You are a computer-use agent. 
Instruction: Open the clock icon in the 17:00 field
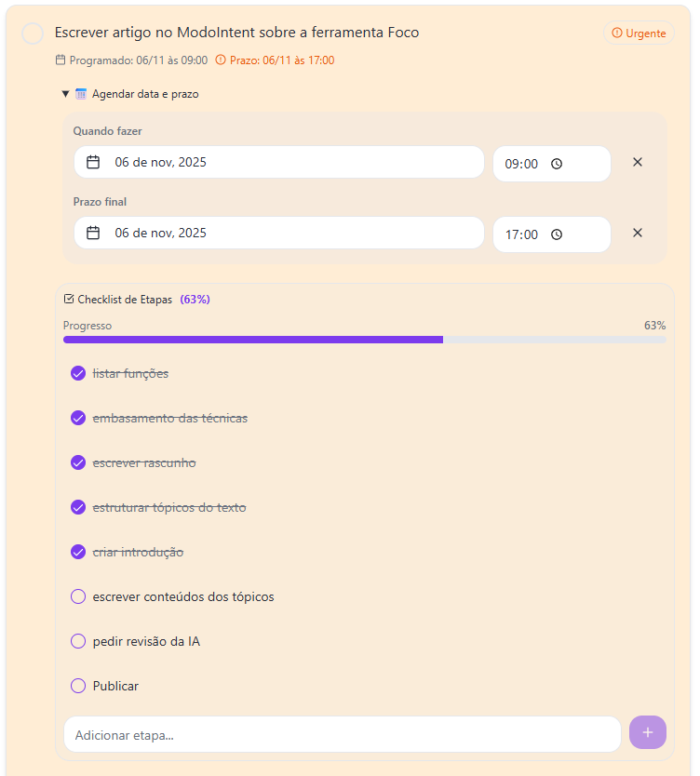click(x=556, y=234)
